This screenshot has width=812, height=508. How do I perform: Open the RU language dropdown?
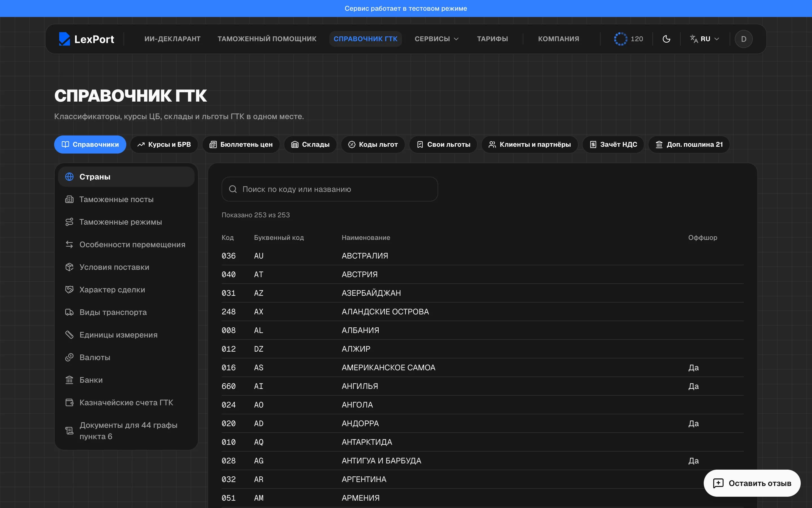[x=705, y=39]
